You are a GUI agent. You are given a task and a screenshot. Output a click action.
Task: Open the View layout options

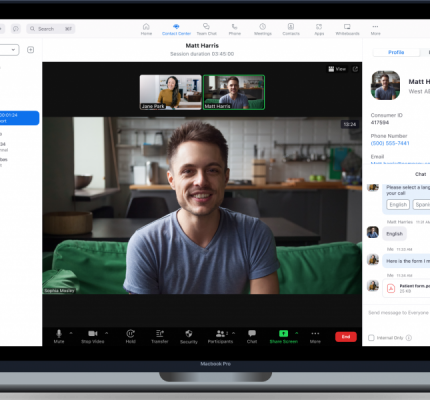(x=337, y=69)
